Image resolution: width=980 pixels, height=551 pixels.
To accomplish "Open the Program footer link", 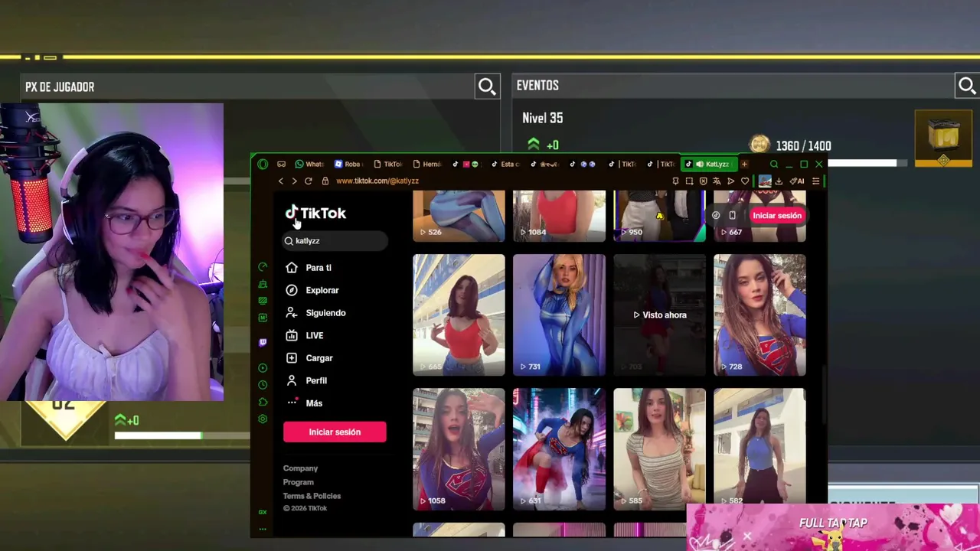I will pos(298,482).
